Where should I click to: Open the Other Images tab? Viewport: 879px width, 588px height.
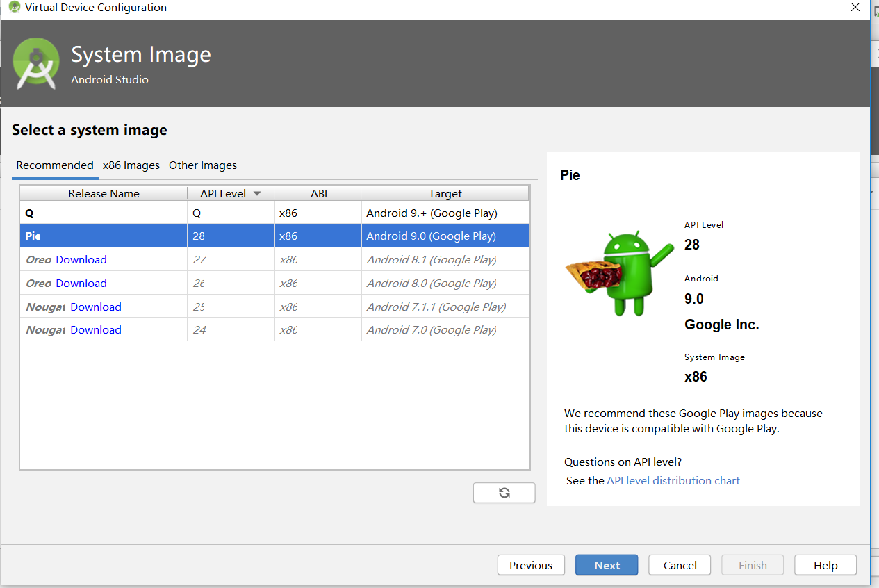point(203,165)
